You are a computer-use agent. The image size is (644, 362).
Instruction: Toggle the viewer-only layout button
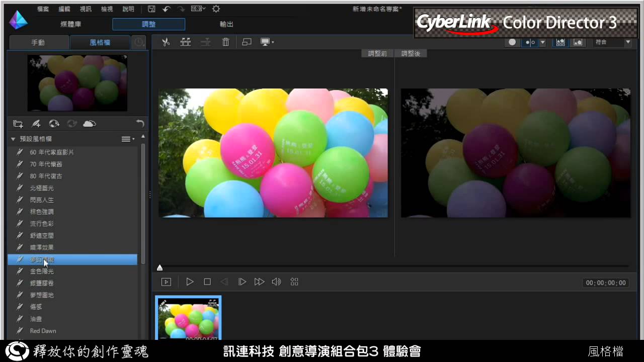pos(578,42)
